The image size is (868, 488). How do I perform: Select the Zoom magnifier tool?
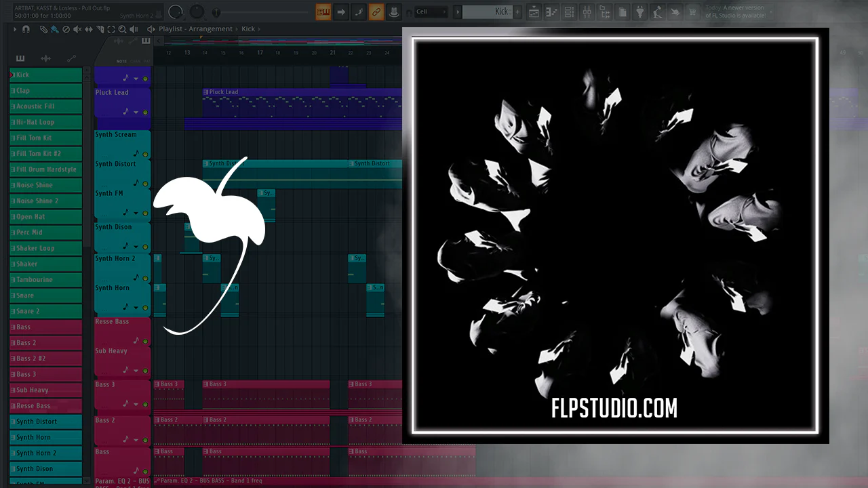pyautogui.click(x=122, y=29)
